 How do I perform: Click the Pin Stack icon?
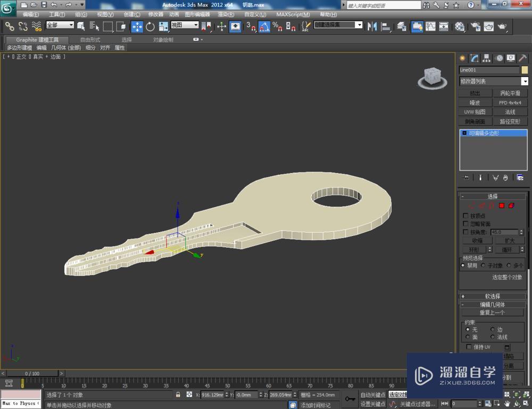pyautogui.click(x=465, y=177)
